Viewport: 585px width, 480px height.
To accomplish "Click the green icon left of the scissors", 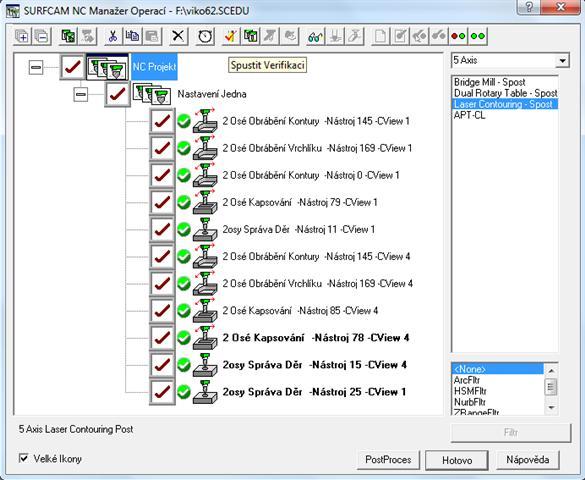I will click(x=68, y=36).
